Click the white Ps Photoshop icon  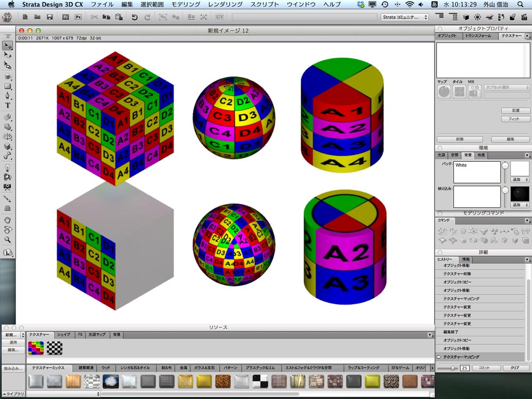point(78,17)
